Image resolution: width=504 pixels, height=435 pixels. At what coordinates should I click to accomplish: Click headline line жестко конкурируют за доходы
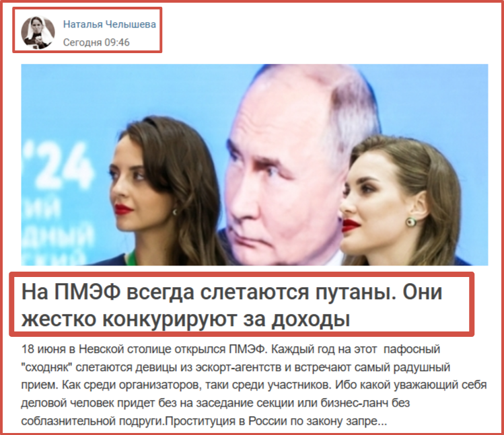pos(186,319)
